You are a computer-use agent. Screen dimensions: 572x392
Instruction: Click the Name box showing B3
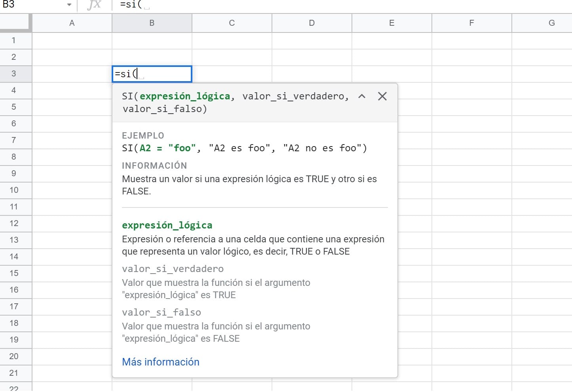click(x=32, y=5)
